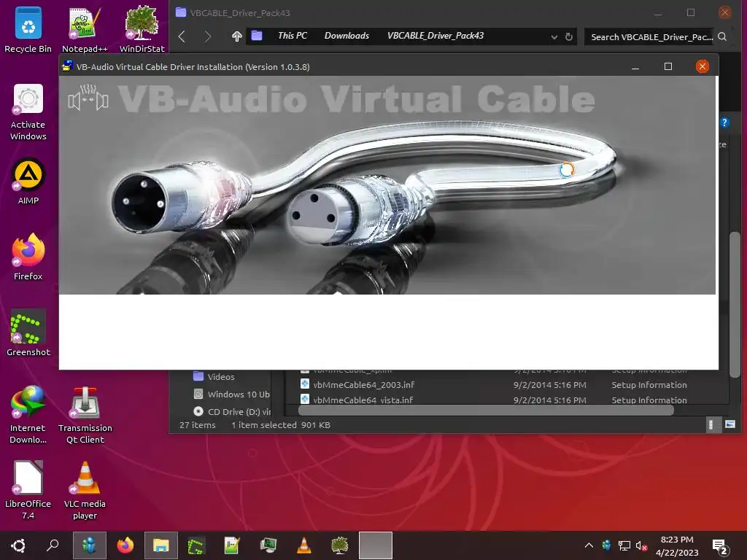Switch Explorer to large icons view
747x560 pixels.
click(730, 424)
